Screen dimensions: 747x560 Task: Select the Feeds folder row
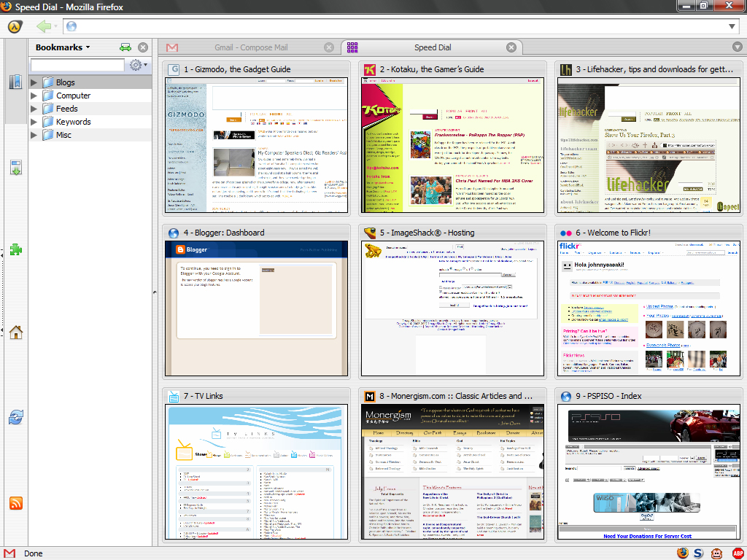click(x=90, y=109)
